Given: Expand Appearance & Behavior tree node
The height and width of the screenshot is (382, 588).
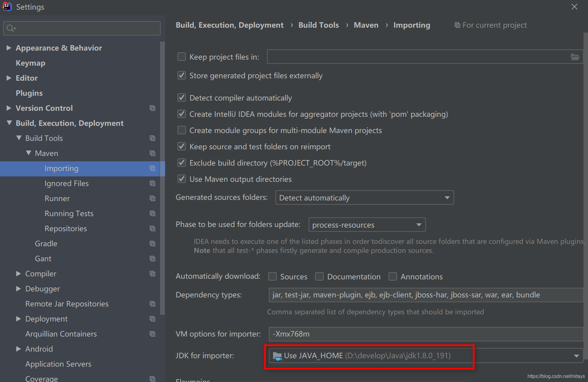Looking at the screenshot, I should (x=9, y=48).
